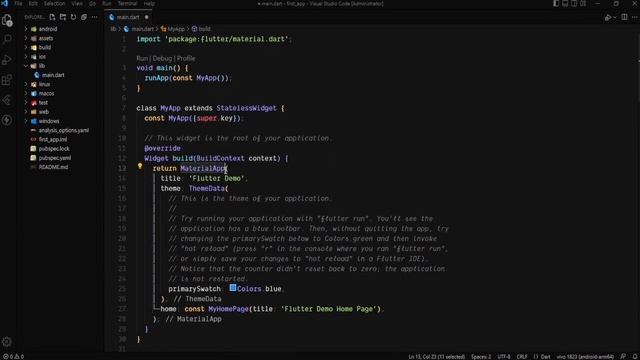Screen dimensions: 640x360
Task: Change encoding via UTF-8 status item
Action: pos(503,356)
